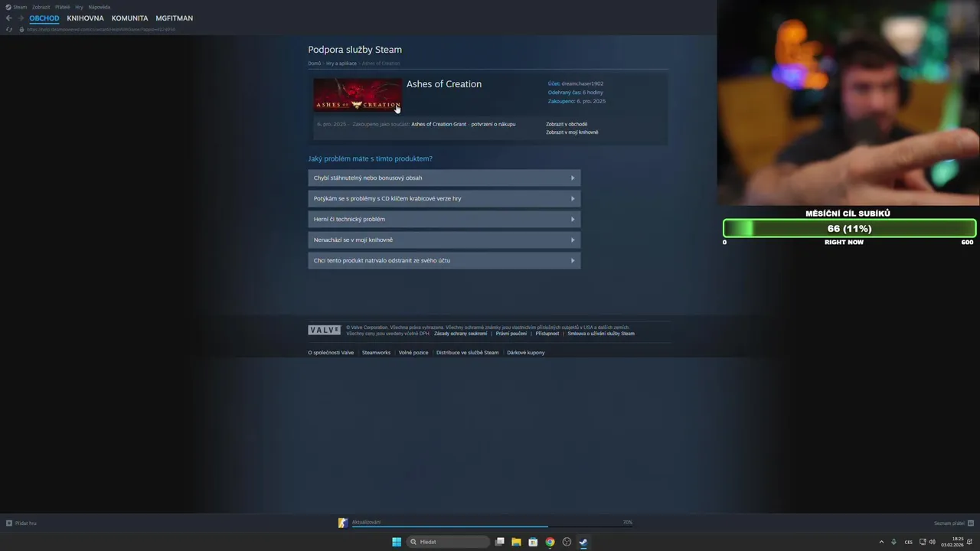Open the Hry menu

pos(79,7)
